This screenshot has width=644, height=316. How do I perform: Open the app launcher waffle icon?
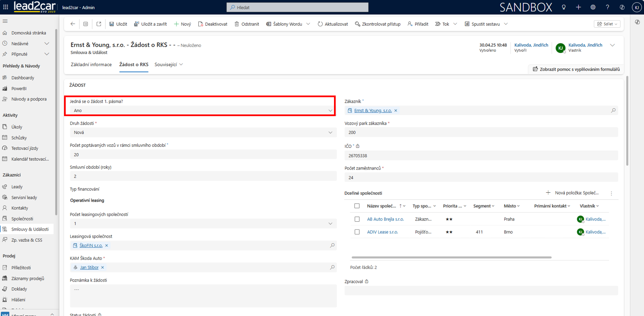(x=5, y=7)
